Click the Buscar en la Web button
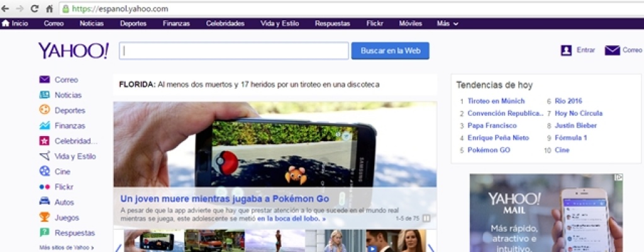This screenshot has width=644, height=252. coord(390,50)
